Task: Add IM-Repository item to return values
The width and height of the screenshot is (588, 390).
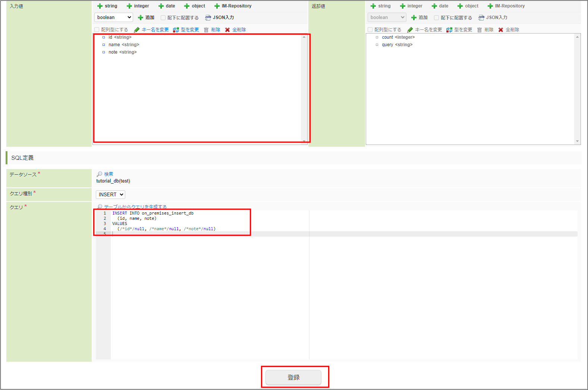Action: [x=506, y=6]
